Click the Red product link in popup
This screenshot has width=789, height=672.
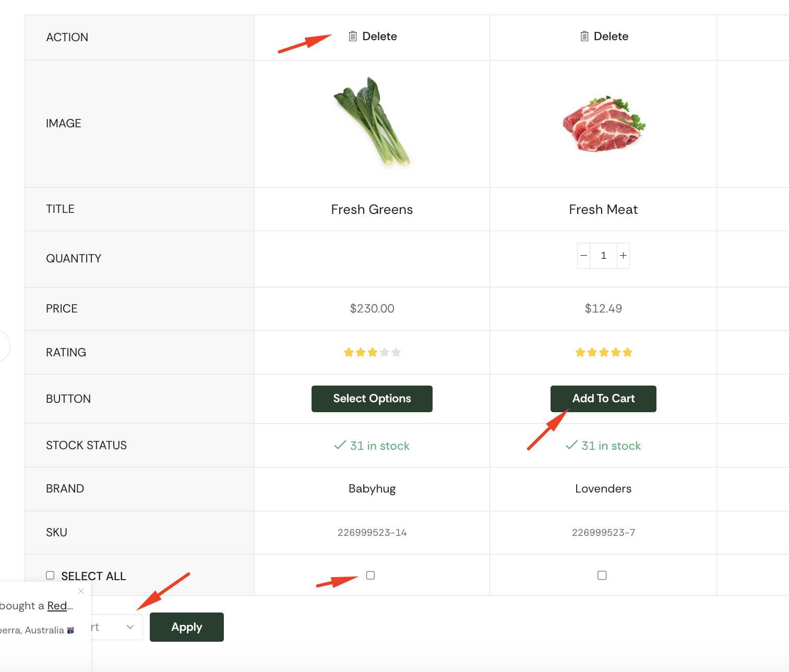tap(57, 606)
